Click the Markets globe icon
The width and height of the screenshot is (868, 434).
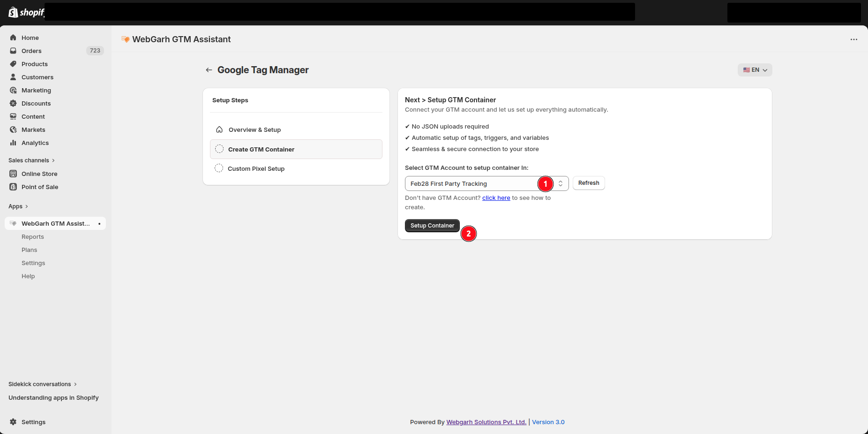coord(13,129)
